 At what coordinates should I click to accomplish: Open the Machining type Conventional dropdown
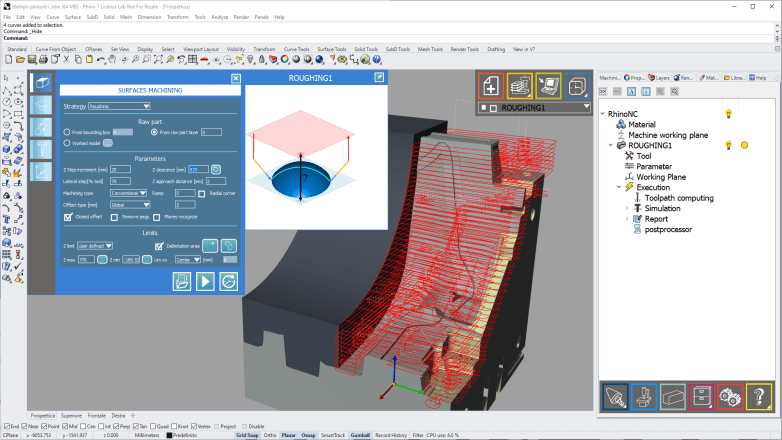(x=128, y=193)
